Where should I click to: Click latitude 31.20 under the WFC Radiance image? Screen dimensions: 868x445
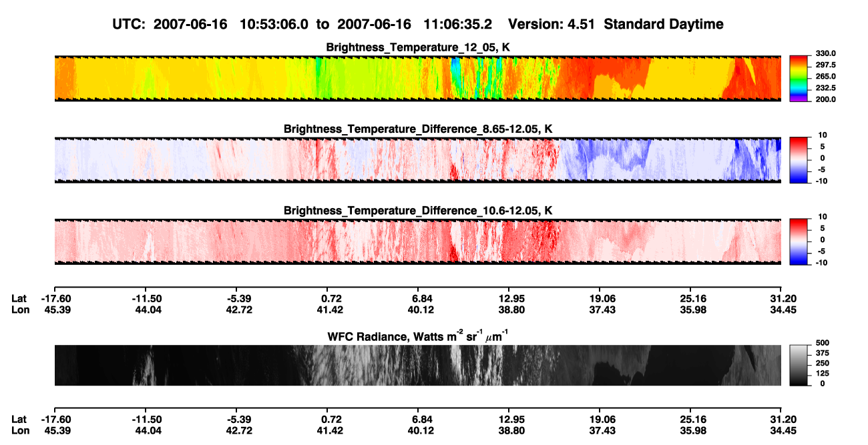[782, 419]
